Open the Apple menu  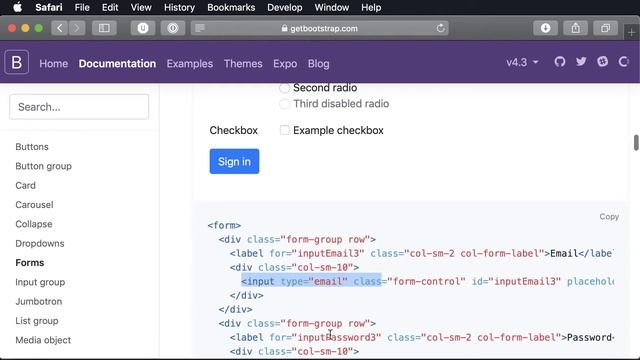(17, 7)
